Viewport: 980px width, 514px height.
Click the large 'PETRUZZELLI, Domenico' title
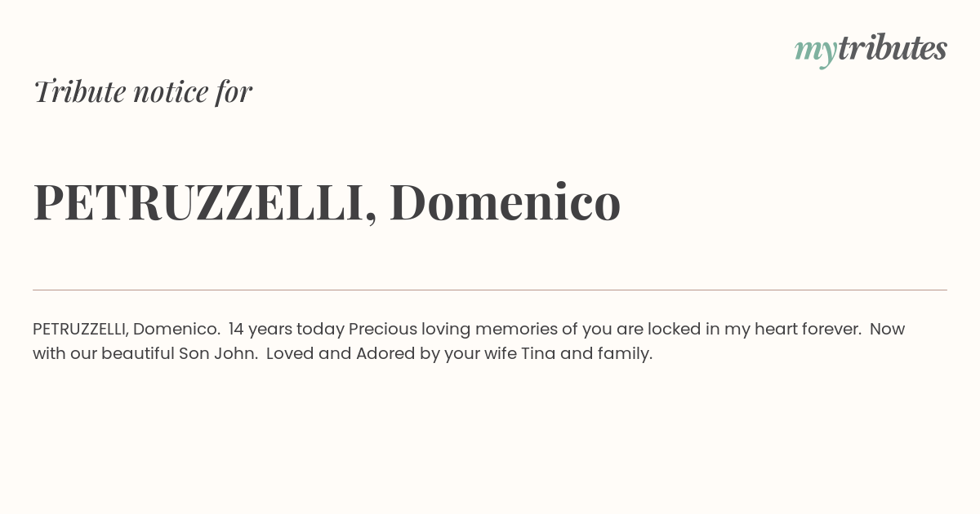pos(327,202)
